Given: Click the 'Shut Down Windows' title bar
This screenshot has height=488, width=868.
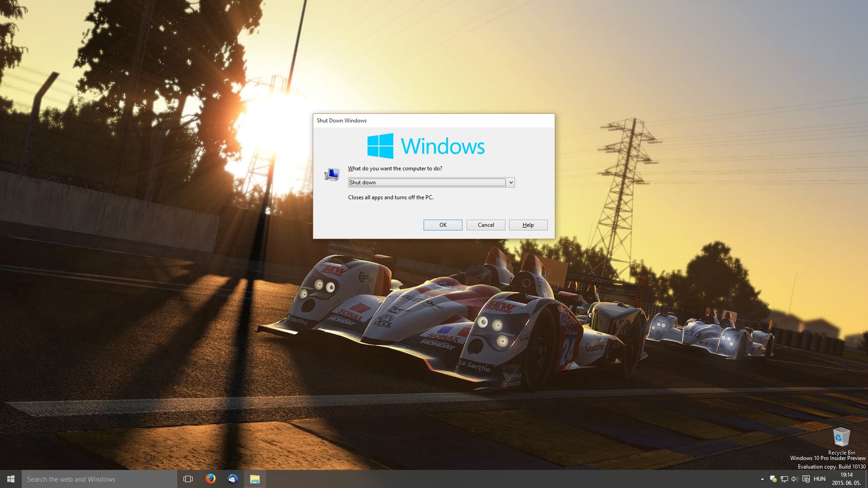Looking at the screenshot, I should pyautogui.click(x=434, y=121).
